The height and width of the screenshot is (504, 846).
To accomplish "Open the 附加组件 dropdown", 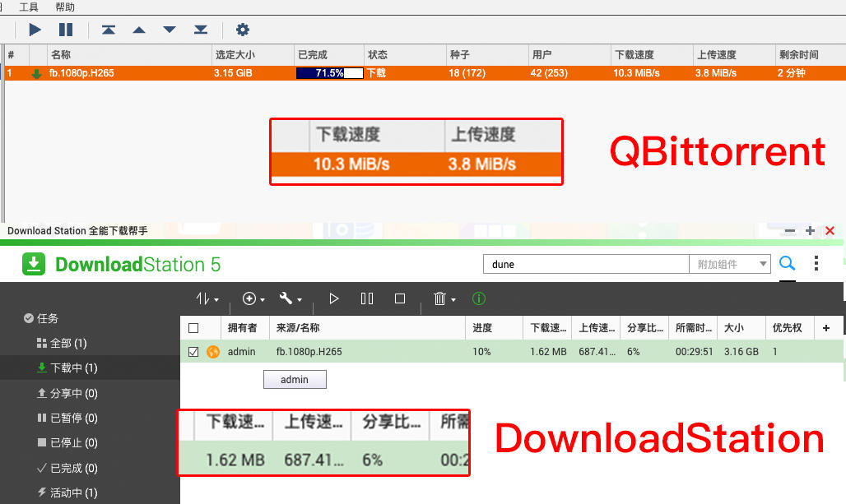I will point(729,264).
